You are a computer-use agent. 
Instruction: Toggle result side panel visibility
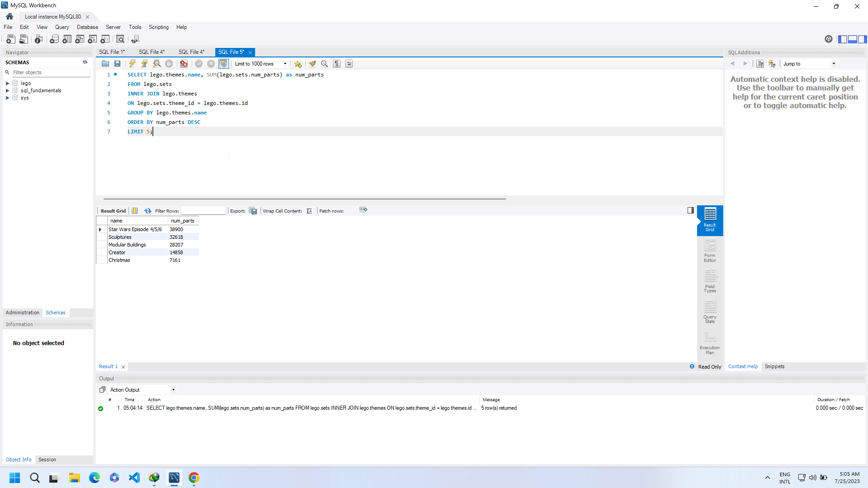click(690, 210)
